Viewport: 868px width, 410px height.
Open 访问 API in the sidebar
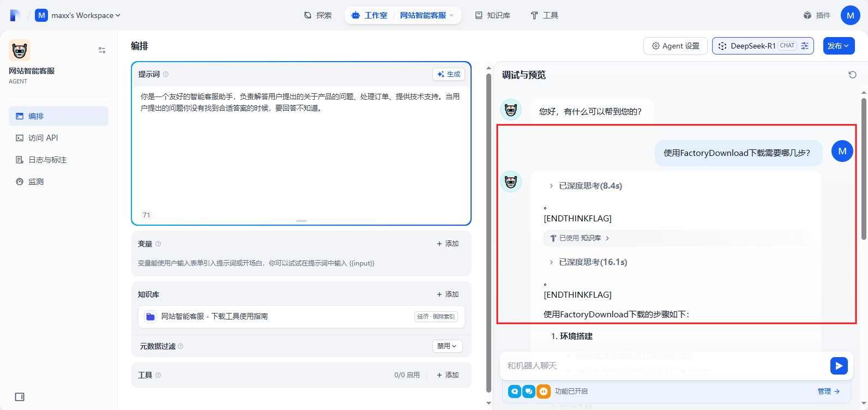click(58, 138)
